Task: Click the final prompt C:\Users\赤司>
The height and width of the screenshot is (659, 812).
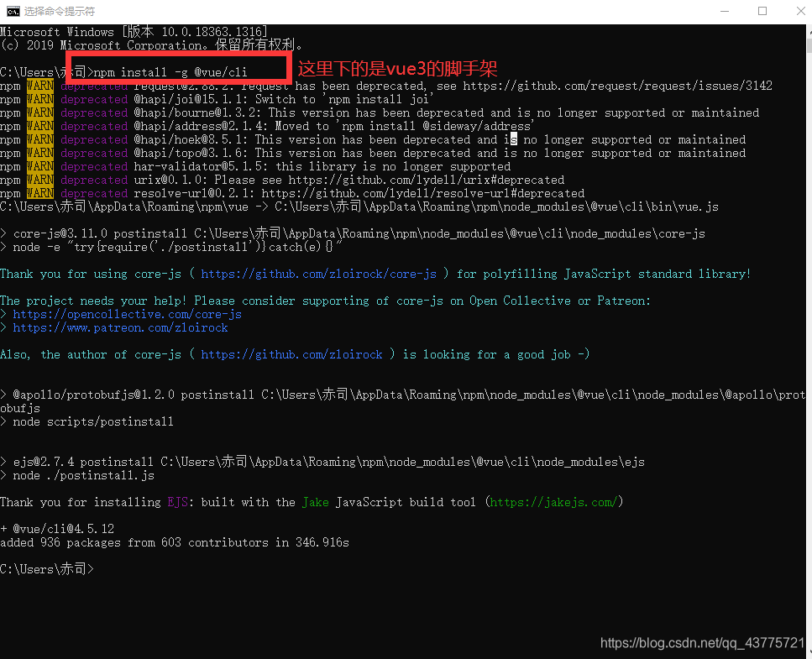Action: [47, 569]
